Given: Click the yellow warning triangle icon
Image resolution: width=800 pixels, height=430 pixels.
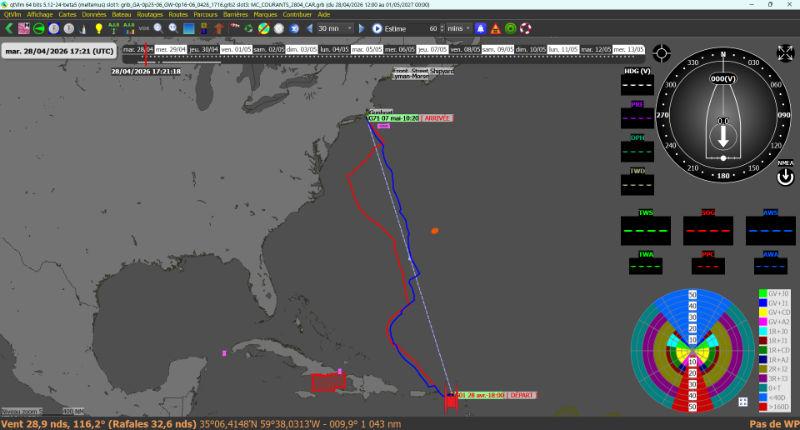Looking at the screenshot, I should tap(497, 28).
